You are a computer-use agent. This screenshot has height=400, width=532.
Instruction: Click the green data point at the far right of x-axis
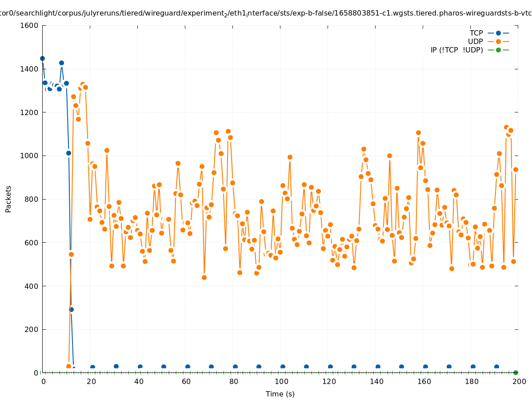coord(516,372)
